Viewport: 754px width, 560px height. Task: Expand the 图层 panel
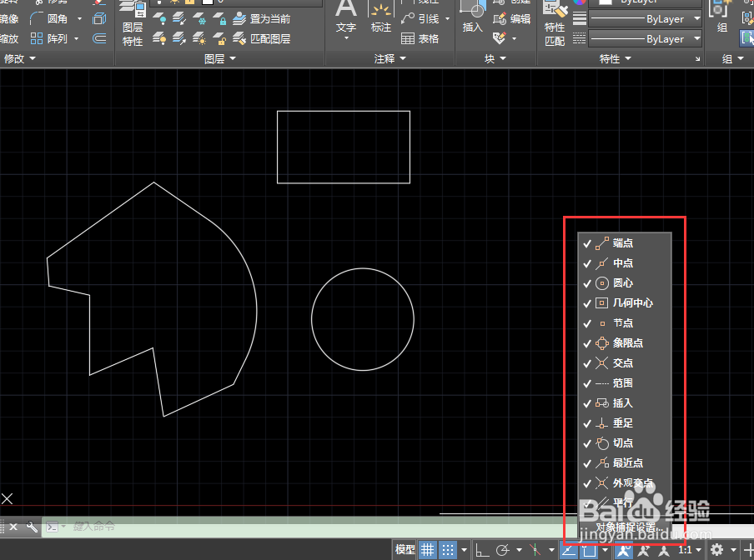[219, 58]
